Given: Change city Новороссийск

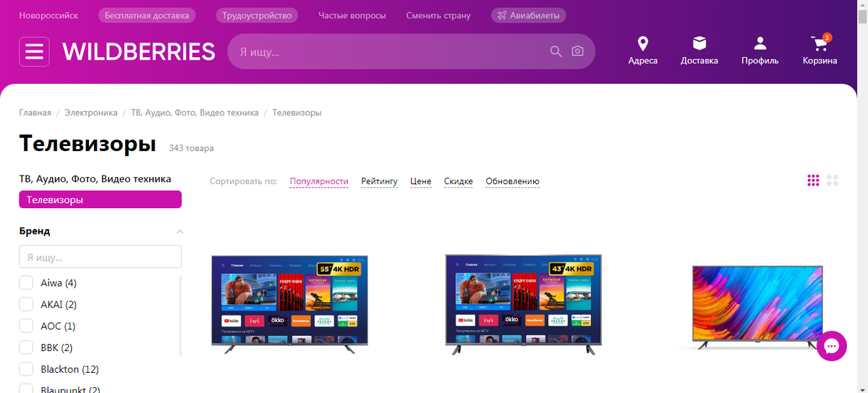Looking at the screenshot, I should [x=48, y=15].
